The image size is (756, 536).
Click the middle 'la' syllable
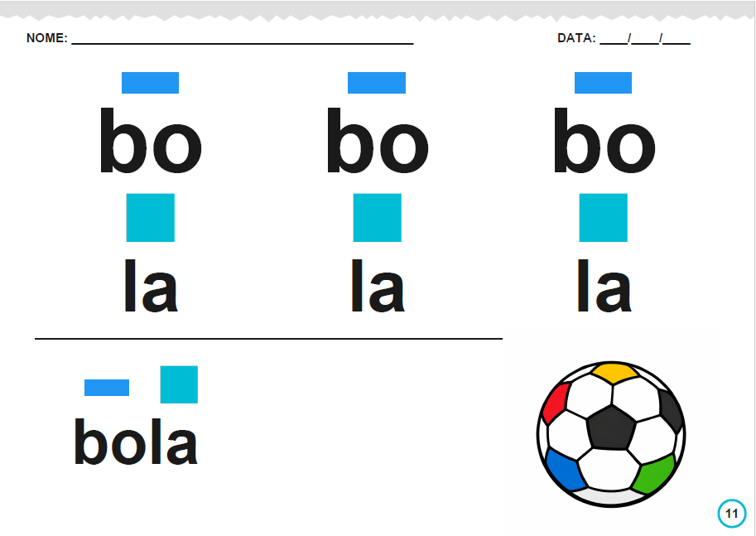[378, 286]
